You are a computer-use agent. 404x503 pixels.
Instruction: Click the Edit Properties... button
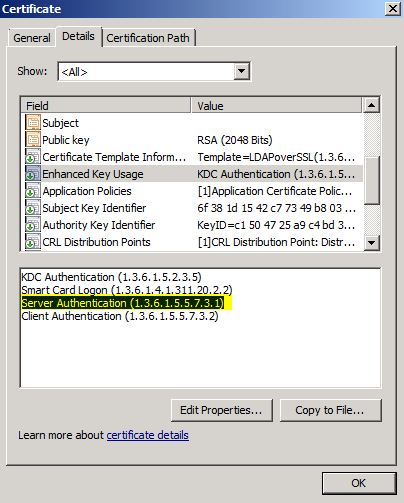pos(221,410)
